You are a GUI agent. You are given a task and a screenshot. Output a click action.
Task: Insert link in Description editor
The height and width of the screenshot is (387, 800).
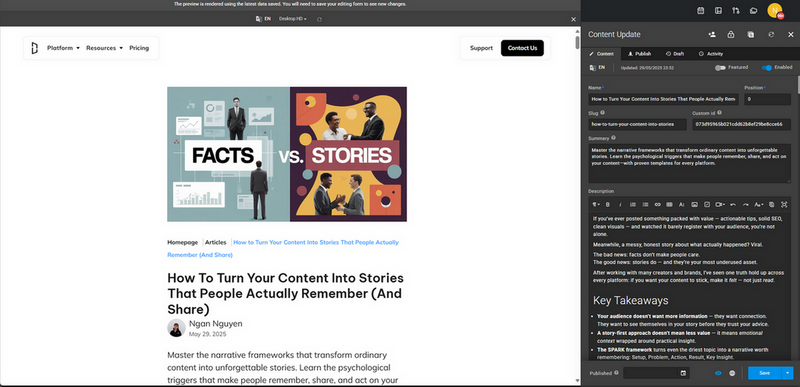coord(658,204)
